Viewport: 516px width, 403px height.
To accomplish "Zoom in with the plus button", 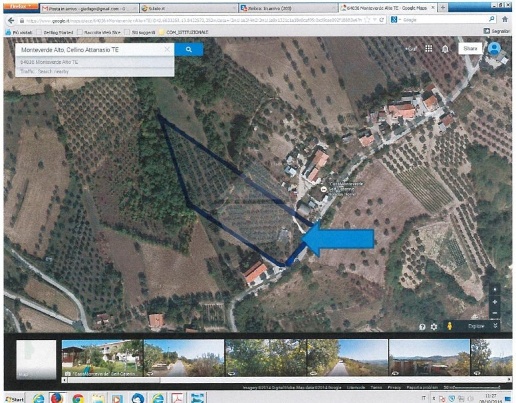I will coord(495,302).
